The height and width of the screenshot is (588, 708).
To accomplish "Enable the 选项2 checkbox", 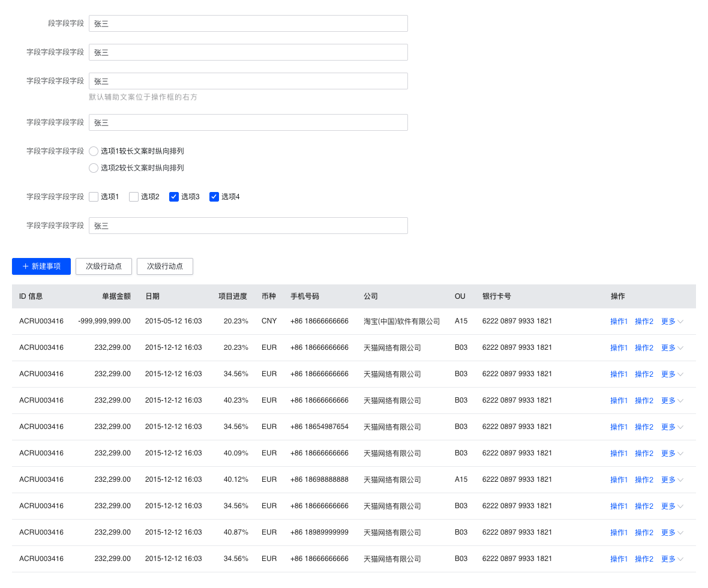I will 134,197.
